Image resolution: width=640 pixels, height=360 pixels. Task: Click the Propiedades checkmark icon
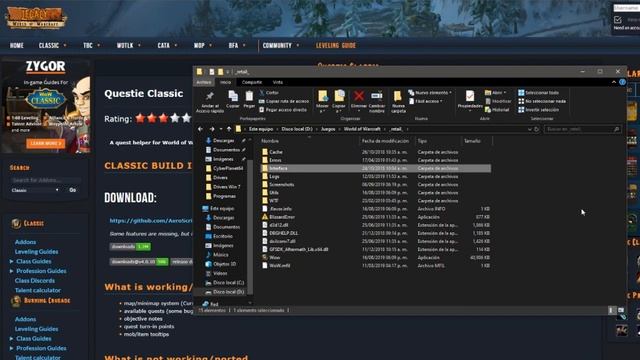pos(470,96)
